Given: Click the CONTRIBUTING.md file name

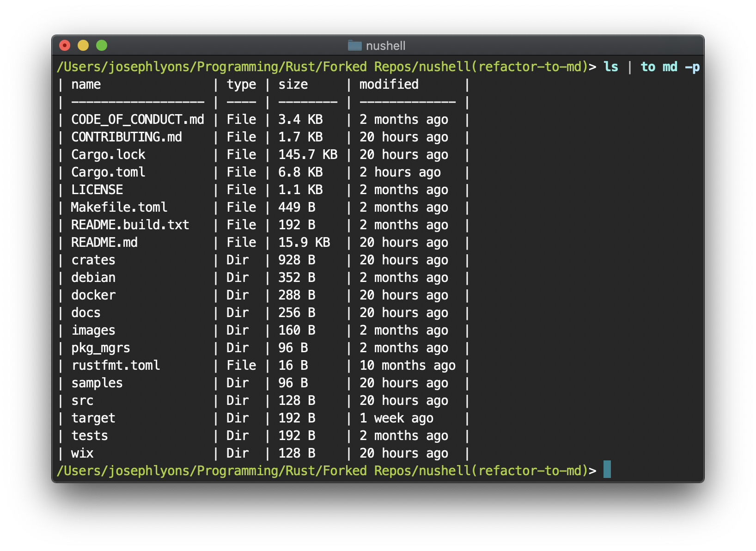Looking at the screenshot, I should pyautogui.click(x=127, y=137).
